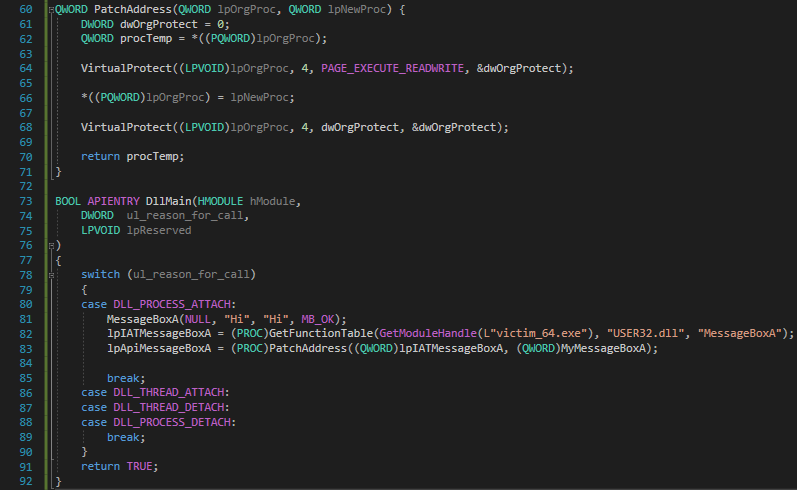Select line number 64 in the gutter
Image resolution: width=797 pixels, height=490 pixels.
[x=25, y=68]
